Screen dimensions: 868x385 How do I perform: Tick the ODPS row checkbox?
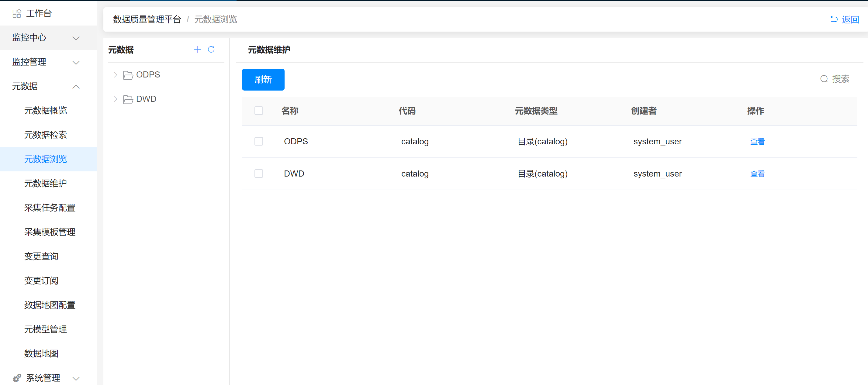tap(259, 141)
